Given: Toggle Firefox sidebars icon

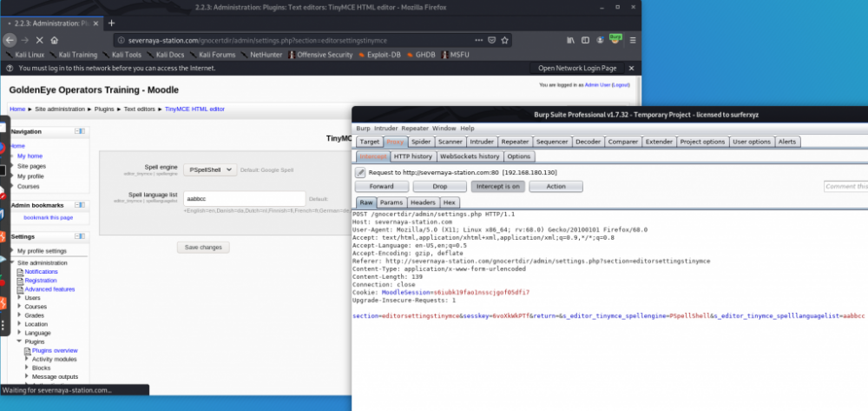Looking at the screenshot, I should pos(585,40).
